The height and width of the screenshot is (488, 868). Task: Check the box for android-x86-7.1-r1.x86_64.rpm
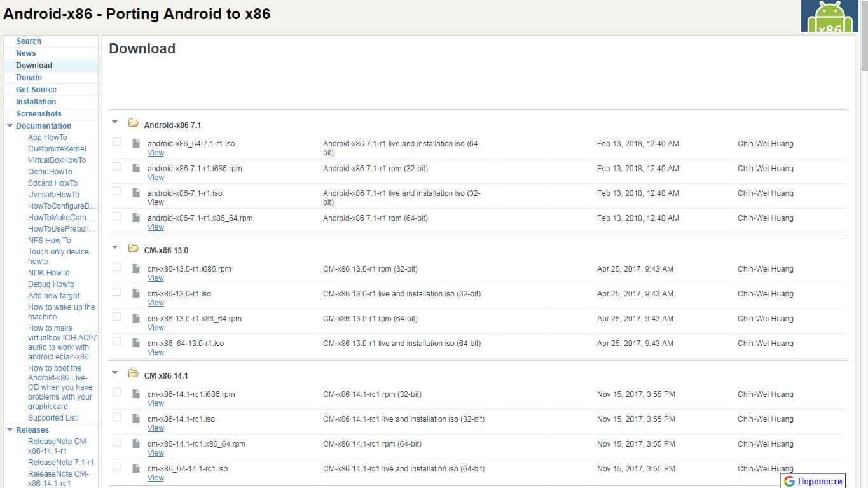point(116,216)
